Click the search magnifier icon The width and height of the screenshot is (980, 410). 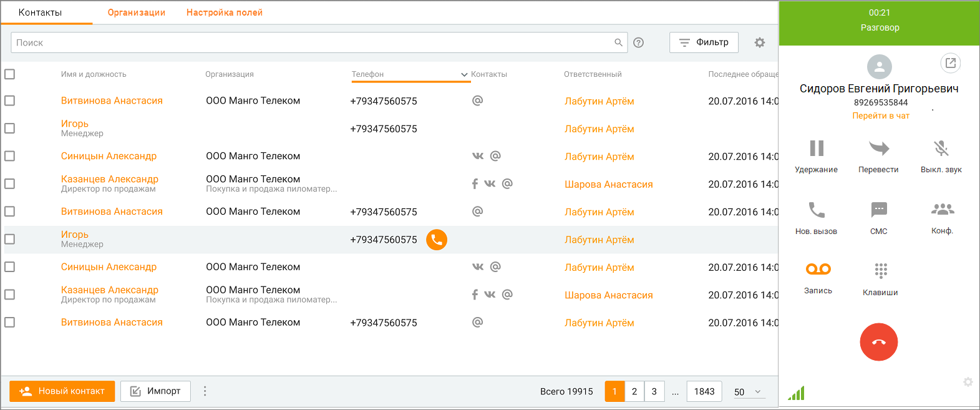click(618, 42)
